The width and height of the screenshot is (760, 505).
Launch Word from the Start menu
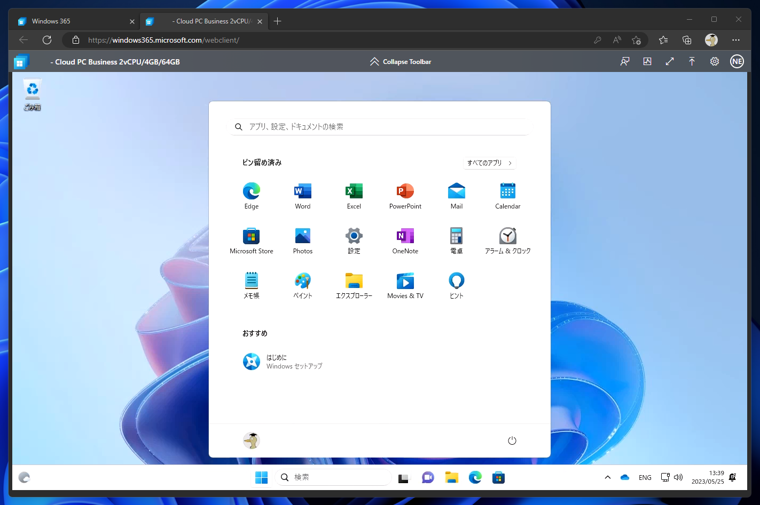tap(302, 195)
